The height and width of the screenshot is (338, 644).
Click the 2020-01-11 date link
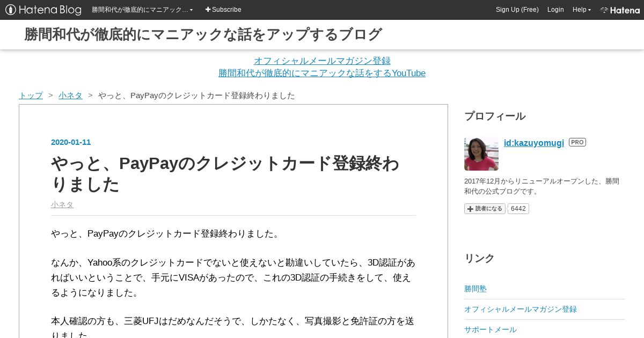click(71, 142)
